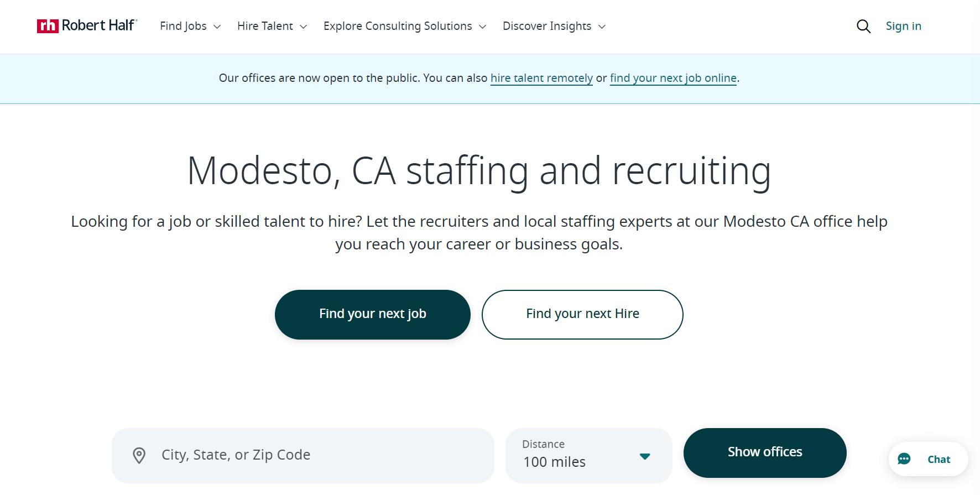The height and width of the screenshot is (495, 980).
Task: Click the Show offices button
Action: click(765, 452)
